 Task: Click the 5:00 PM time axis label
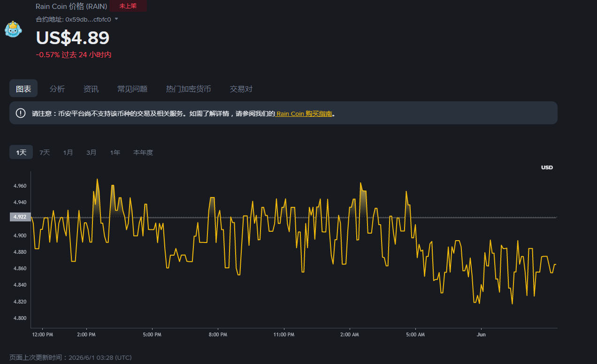(x=152, y=334)
